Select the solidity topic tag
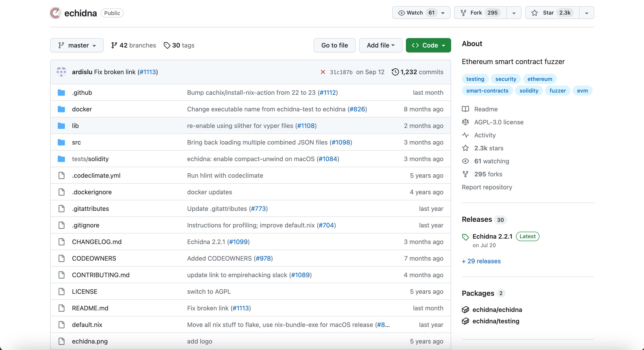This screenshot has height=350, width=644. 529,91
